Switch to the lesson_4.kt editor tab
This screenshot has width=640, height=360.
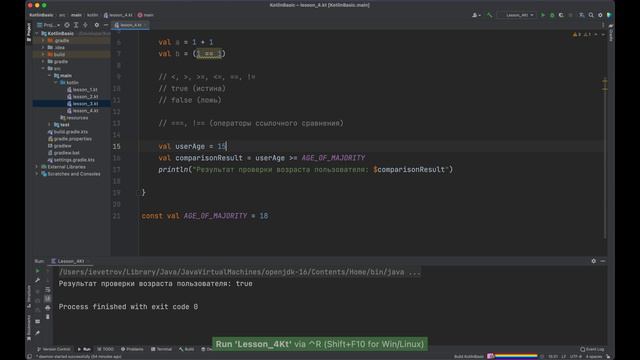pos(130,25)
